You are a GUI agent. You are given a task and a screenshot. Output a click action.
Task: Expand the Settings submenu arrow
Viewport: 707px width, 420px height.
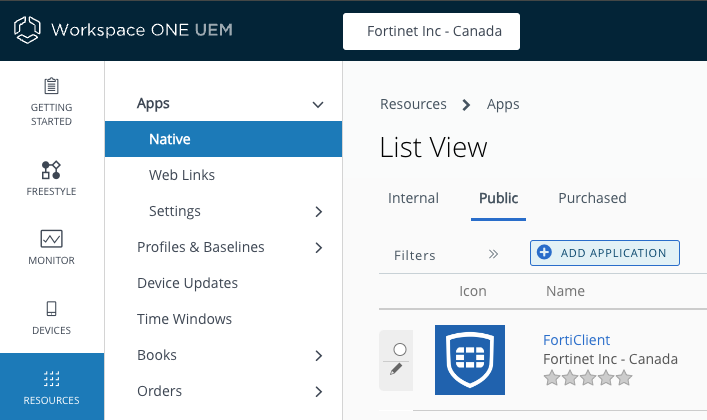318,212
